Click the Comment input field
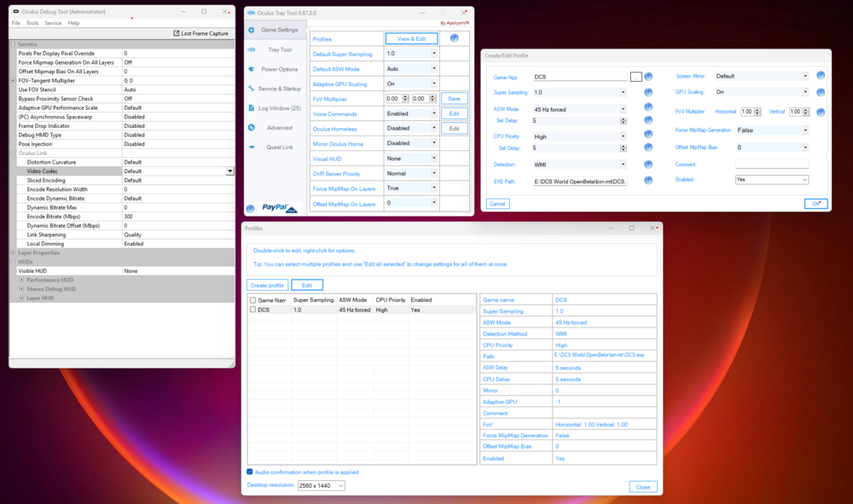 [771, 164]
